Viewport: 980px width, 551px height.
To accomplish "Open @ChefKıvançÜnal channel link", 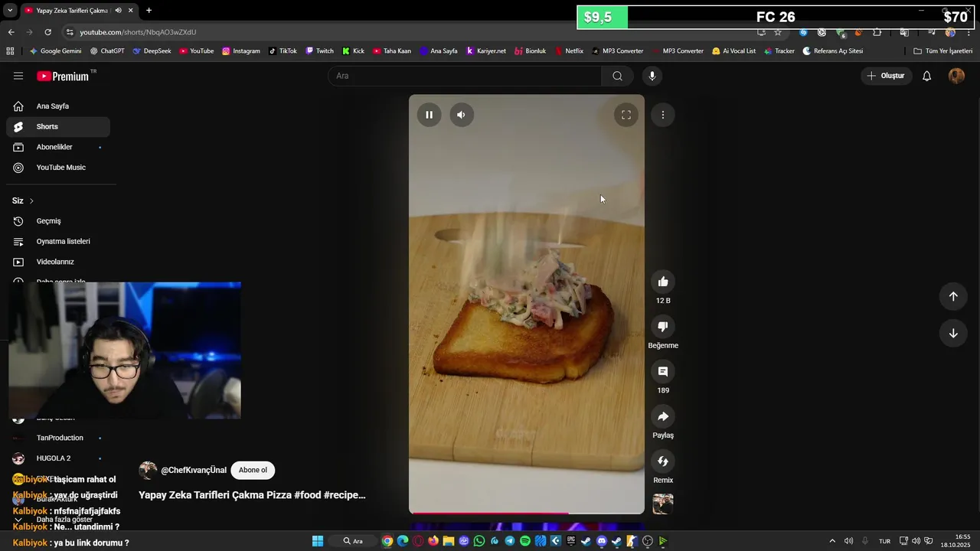I will tap(194, 470).
